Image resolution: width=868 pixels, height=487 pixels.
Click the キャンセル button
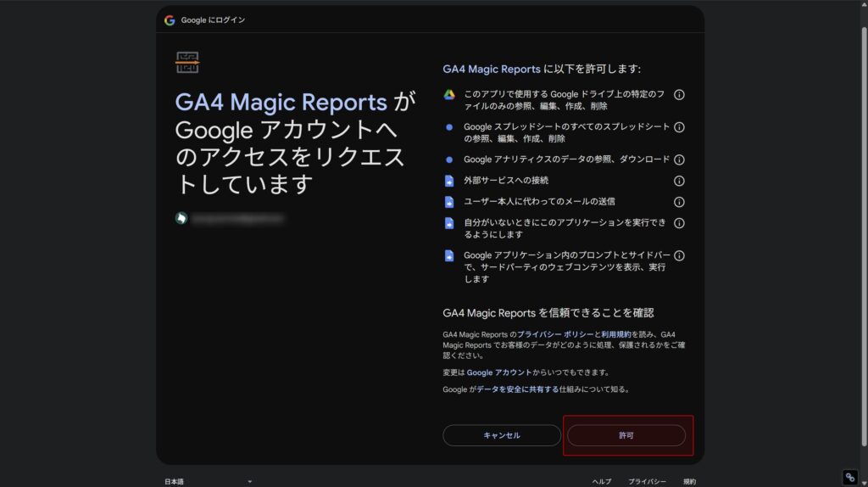(502, 435)
